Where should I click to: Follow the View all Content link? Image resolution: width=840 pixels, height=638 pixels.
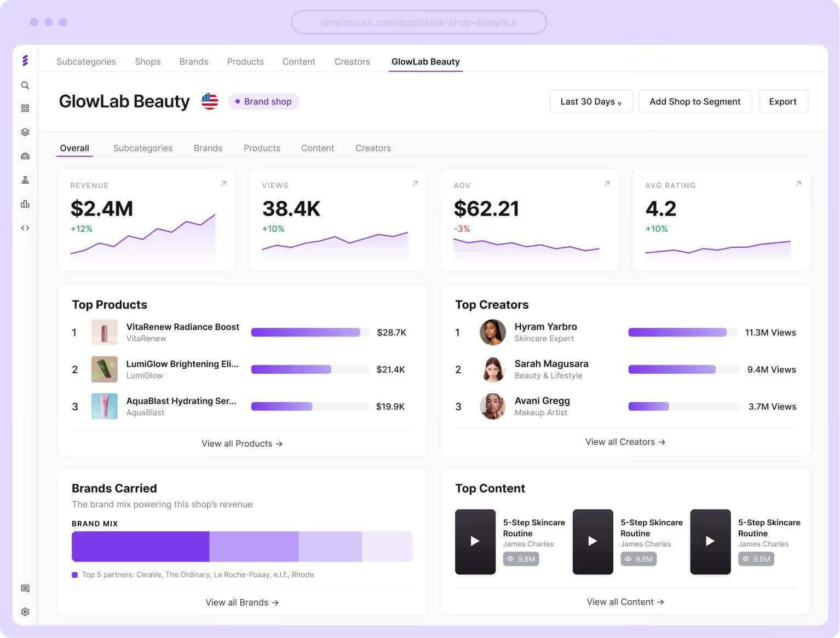(625, 601)
